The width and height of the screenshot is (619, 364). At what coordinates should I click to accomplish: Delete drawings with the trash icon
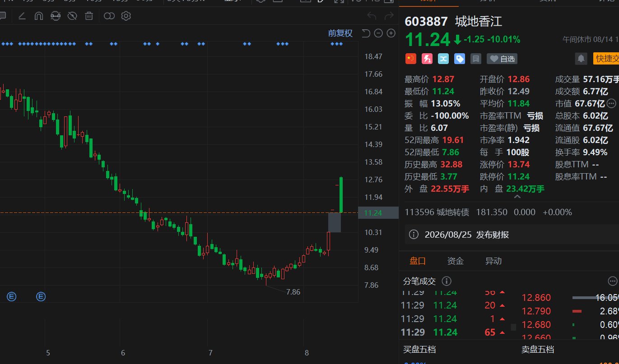[89, 16]
